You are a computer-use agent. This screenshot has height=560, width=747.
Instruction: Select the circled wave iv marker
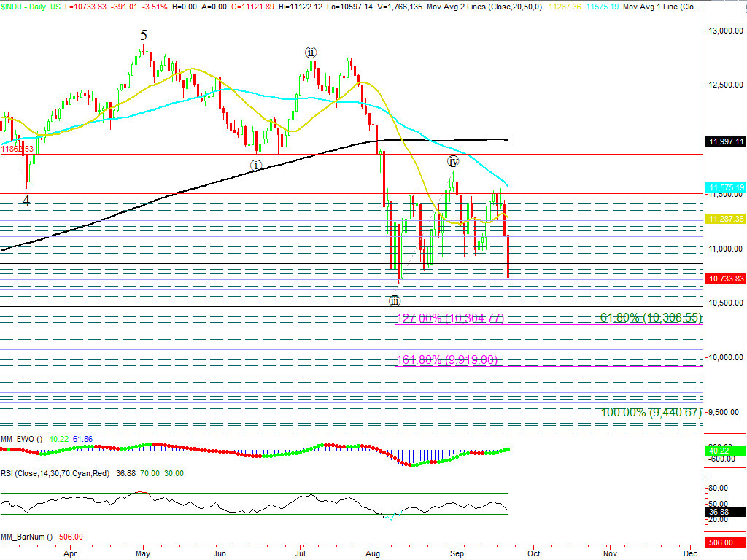[452, 161]
